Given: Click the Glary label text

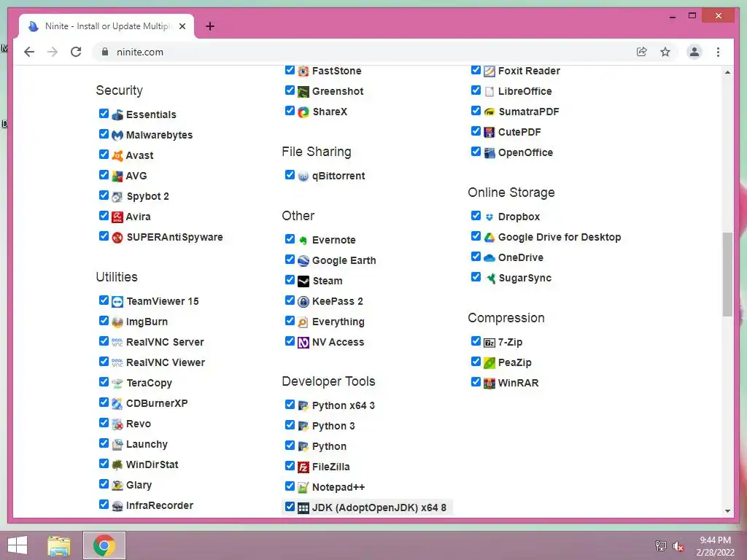Looking at the screenshot, I should (139, 485).
